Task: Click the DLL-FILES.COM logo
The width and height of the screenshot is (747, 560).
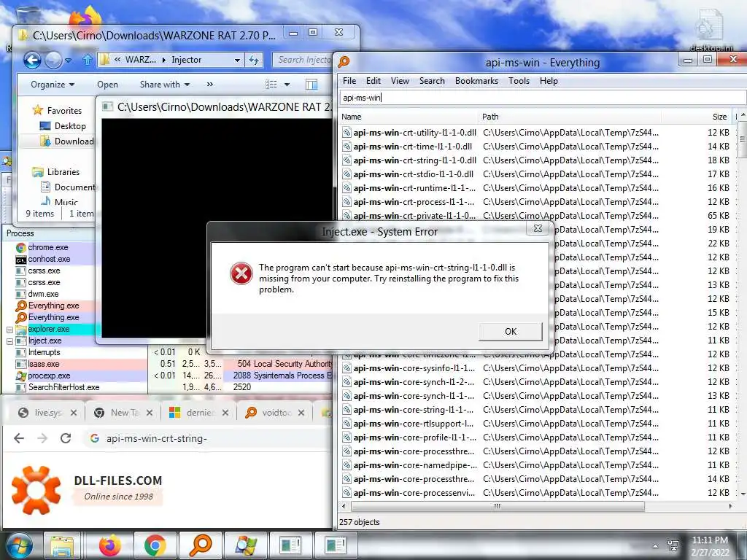Action: 87,490
